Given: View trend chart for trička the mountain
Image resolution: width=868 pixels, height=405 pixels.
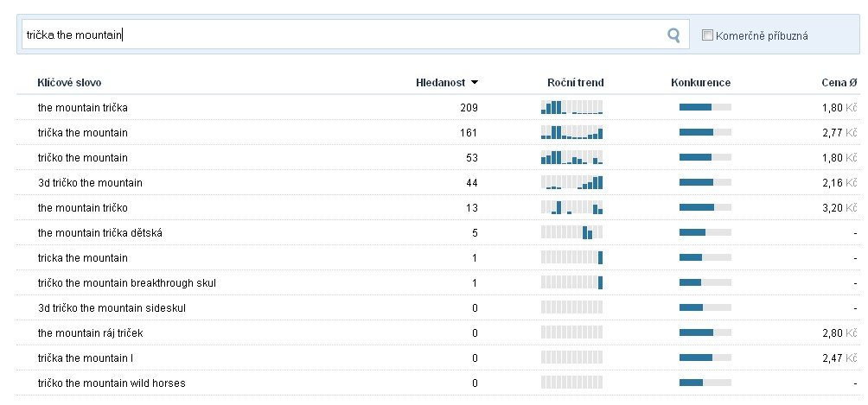Looking at the screenshot, I should pos(571,132).
